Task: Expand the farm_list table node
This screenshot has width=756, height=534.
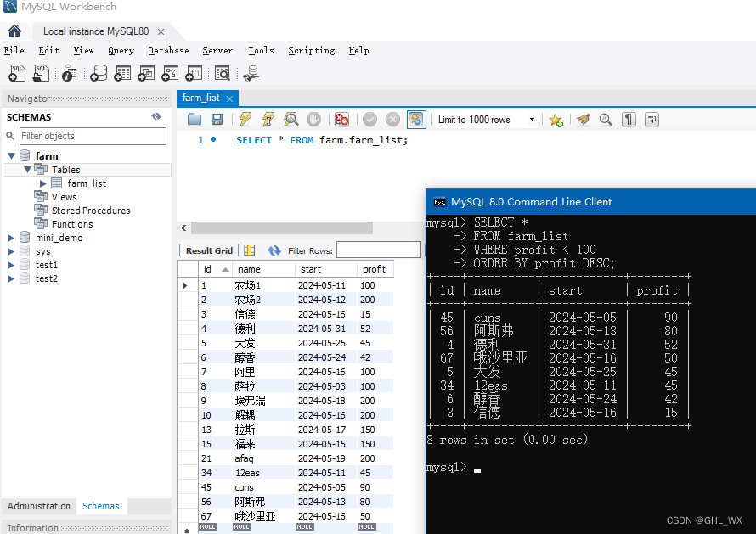Action: (43, 183)
